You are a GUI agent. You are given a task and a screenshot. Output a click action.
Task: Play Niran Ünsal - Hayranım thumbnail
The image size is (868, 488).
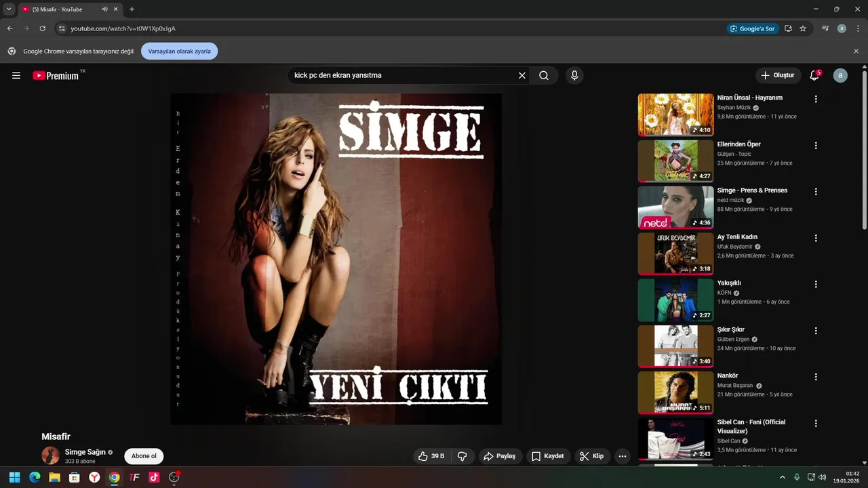point(675,115)
